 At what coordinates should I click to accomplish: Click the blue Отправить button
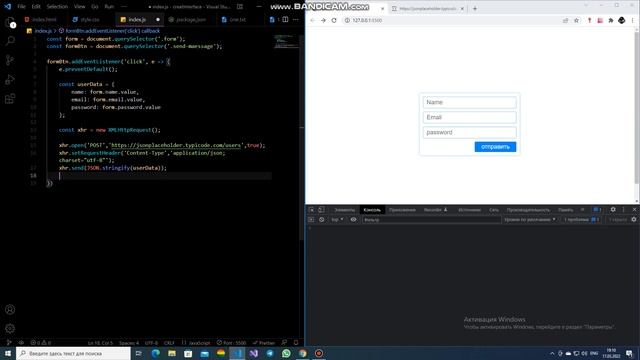pos(495,147)
